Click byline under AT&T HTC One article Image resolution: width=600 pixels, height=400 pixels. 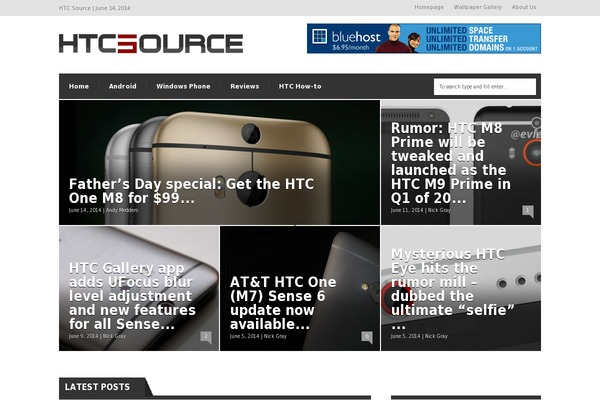tap(258, 336)
